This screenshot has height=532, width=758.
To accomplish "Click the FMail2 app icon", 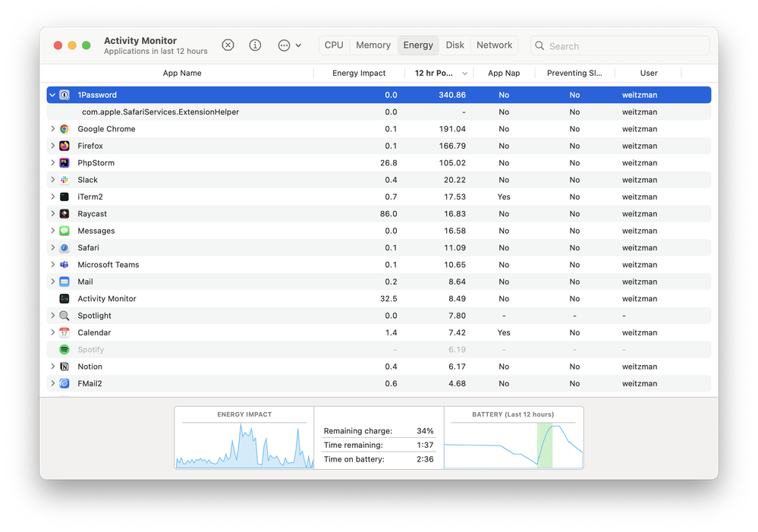I will point(64,383).
